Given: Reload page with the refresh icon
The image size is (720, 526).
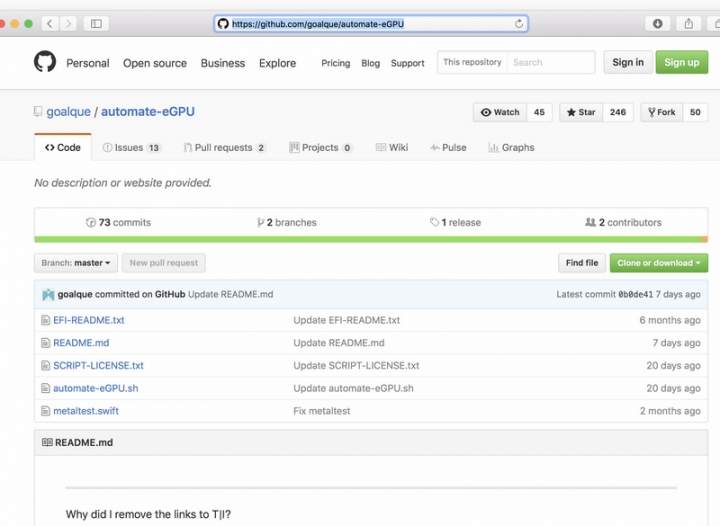Looking at the screenshot, I should pyautogui.click(x=519, y=23).
